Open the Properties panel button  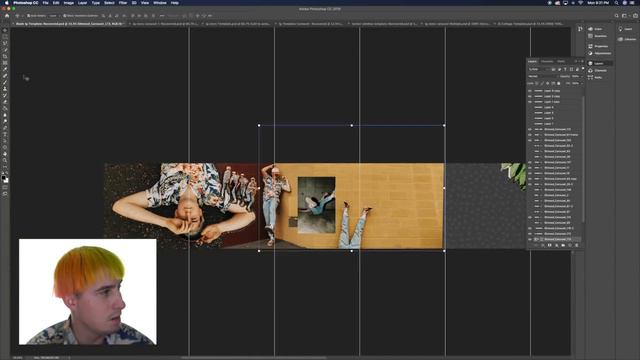pyautogui.click(x=598, y=46)
